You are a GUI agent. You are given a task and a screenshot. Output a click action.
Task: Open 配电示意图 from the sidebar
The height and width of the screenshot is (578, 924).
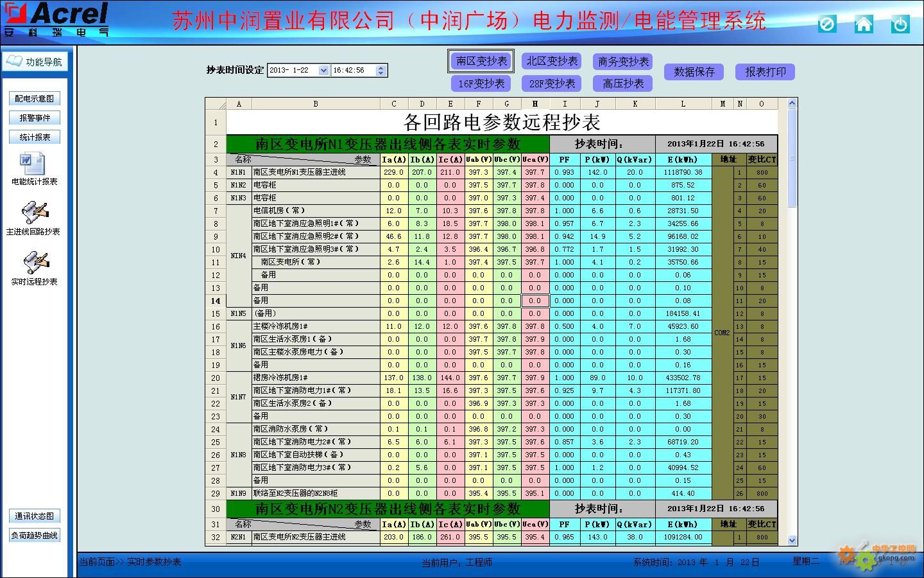tap(35, 98)
